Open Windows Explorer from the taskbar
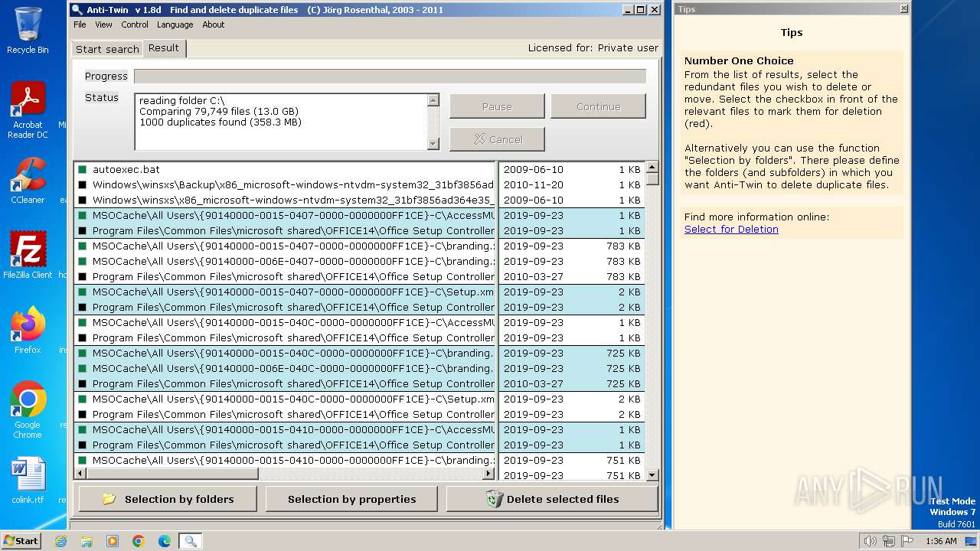 point(87,541)
